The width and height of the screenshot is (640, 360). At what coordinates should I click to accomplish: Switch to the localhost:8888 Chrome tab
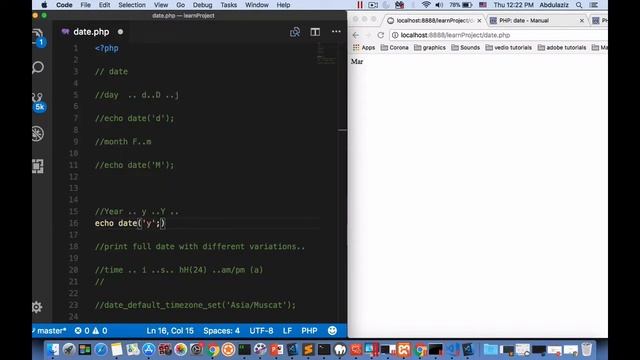[x=434, y=20]
